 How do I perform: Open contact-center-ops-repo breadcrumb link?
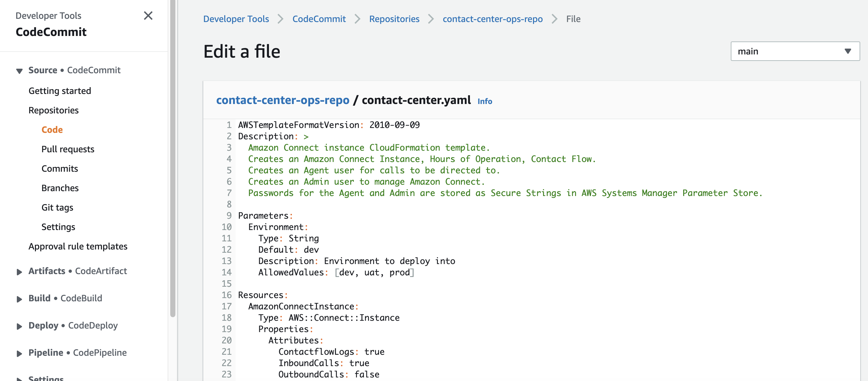click(492, 19)
